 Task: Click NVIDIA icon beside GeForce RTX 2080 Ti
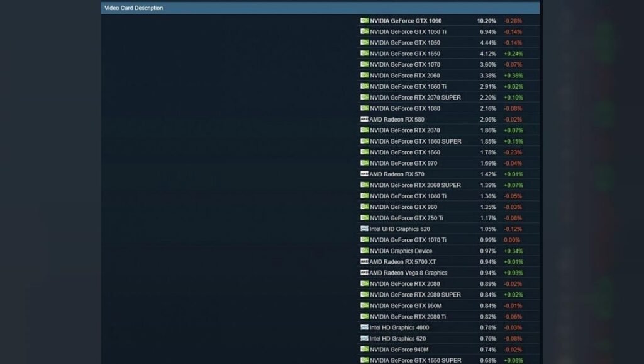364,316
